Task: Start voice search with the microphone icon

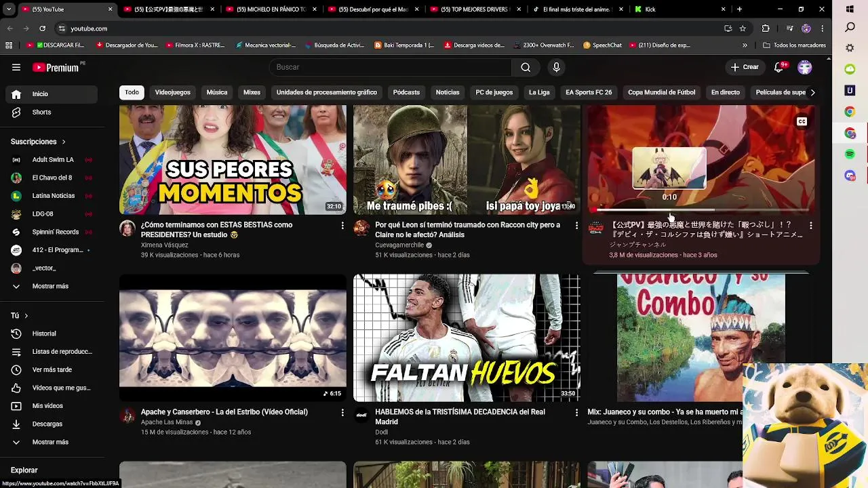Action: point(556,67)
